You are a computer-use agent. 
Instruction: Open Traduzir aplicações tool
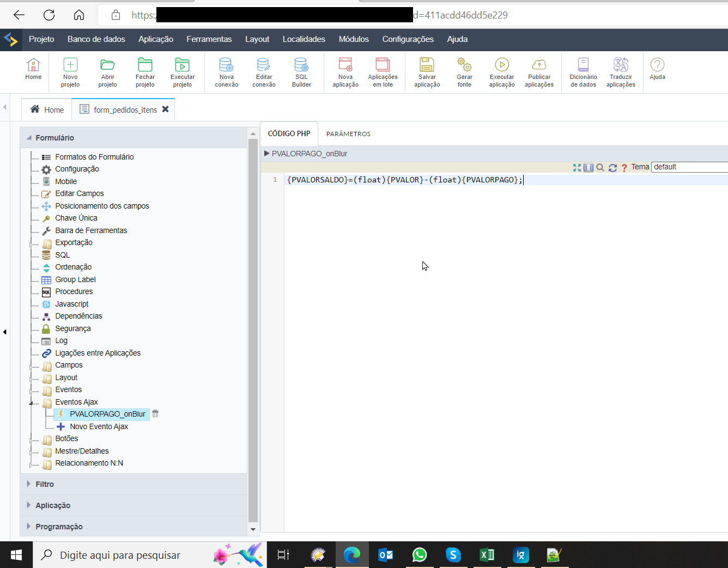[621, 72]
